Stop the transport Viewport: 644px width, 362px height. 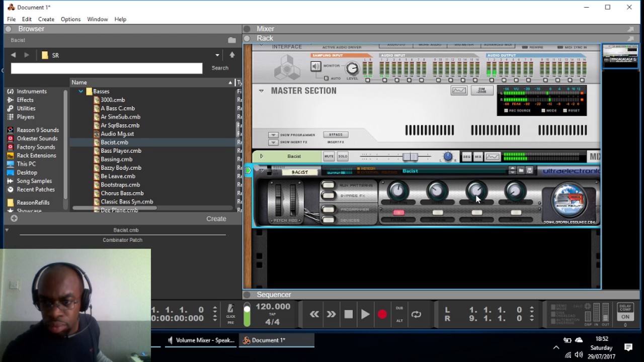348,314
